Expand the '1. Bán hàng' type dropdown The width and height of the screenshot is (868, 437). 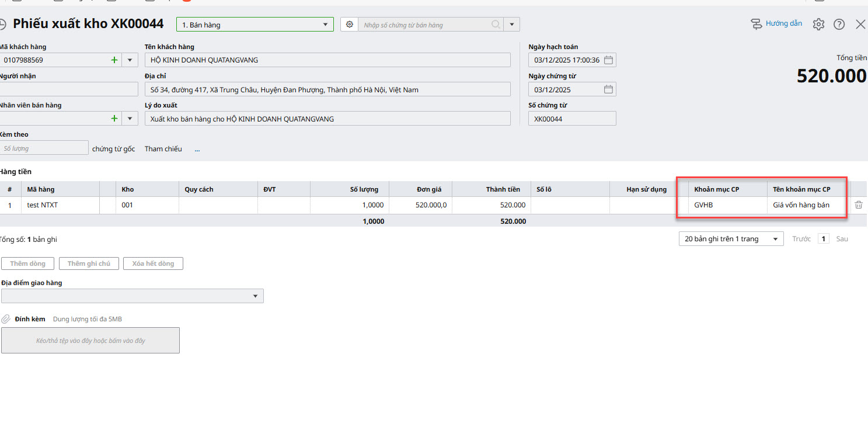pyautogui.click(x=326, y=25)
